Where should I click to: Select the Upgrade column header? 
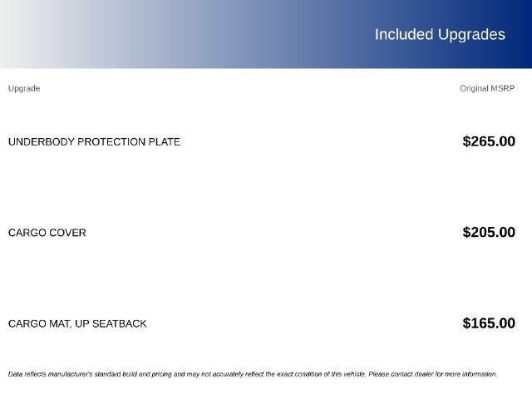coord(24,89)
